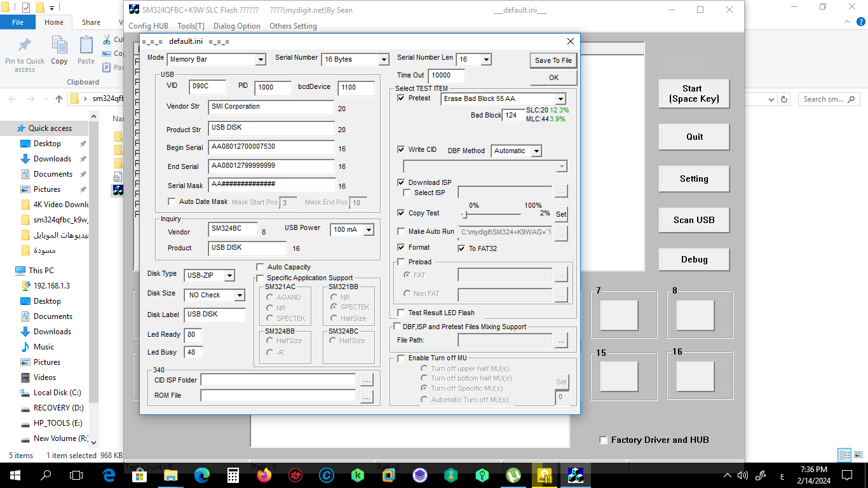Open system tray volume icon
Viewport: 868px width, 488px height.
pyautogui.click(x=742, y=475)
